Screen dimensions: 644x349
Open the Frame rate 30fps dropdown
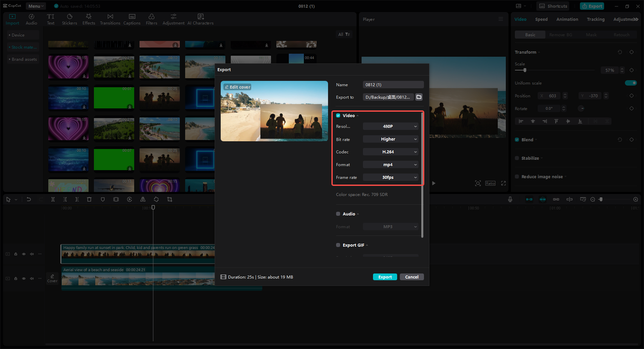click(391, 177)
